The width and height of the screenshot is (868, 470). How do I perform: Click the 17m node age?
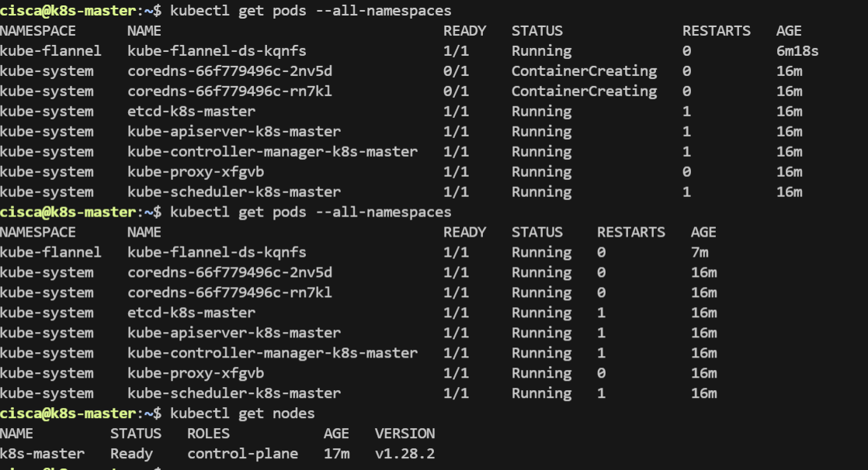pyautogui.click(x=336, y=454)
